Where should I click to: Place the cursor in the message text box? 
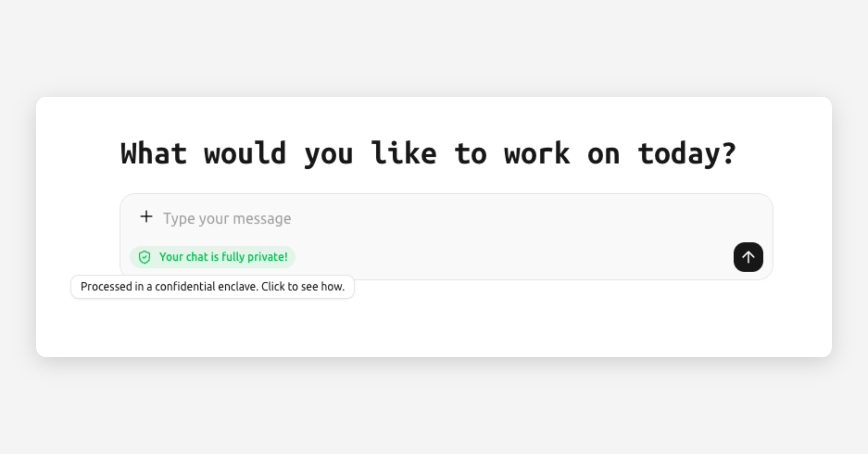pos(434,219)
